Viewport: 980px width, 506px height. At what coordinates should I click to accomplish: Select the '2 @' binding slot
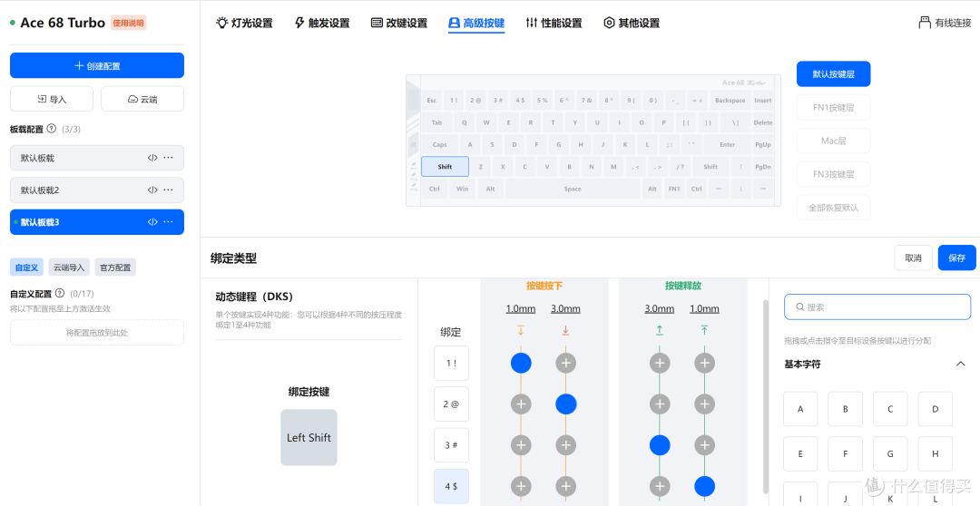tap(451, 404)
